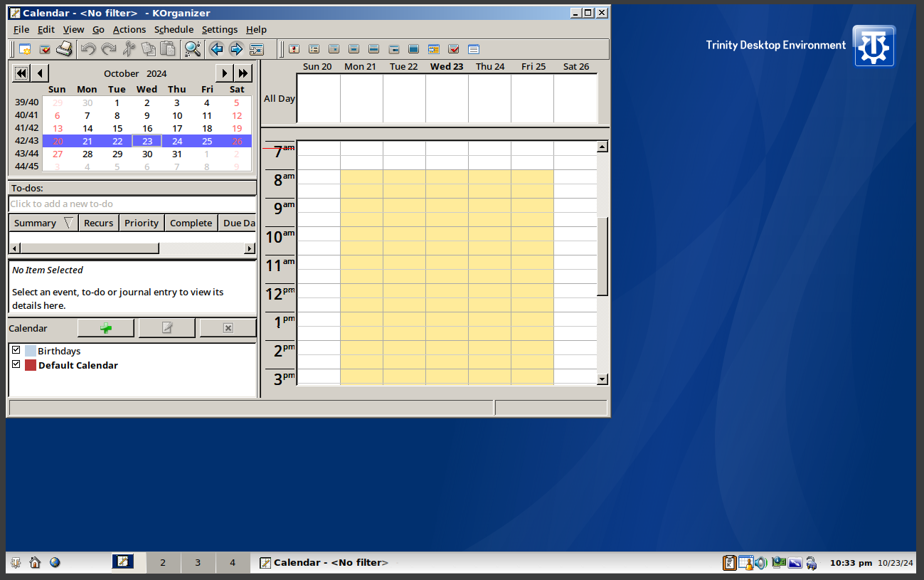Open the Schedule menu
Image resolution: width=924 pixels, height=580 pixels.
[174, 29]
